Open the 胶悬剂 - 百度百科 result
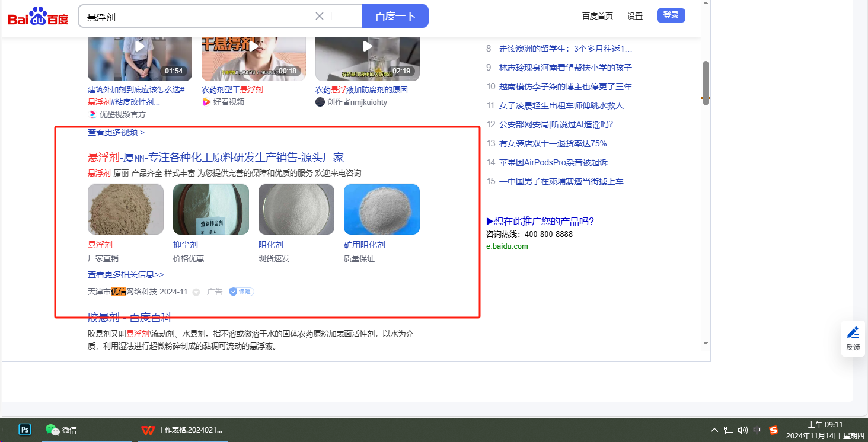This screenshot has width=868, height=442. point(130,317)
